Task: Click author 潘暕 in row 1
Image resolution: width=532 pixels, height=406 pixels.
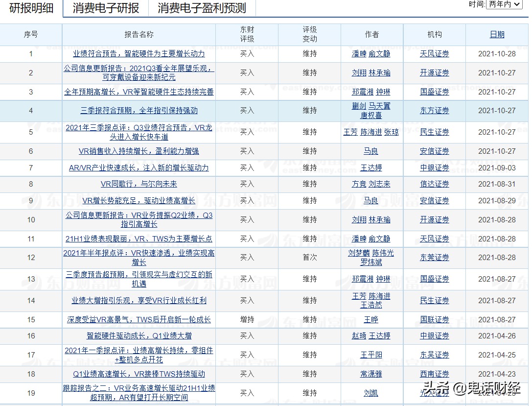Action: pos(359,54)
